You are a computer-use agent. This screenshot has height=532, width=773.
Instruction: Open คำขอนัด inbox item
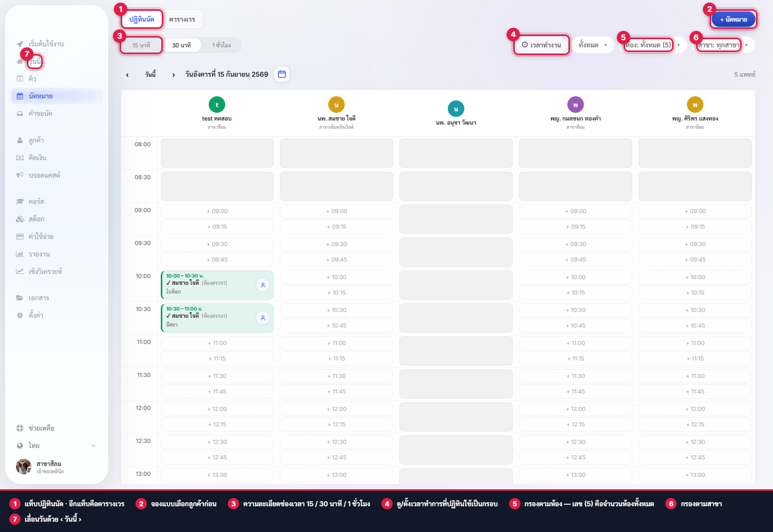pos(57,114)
